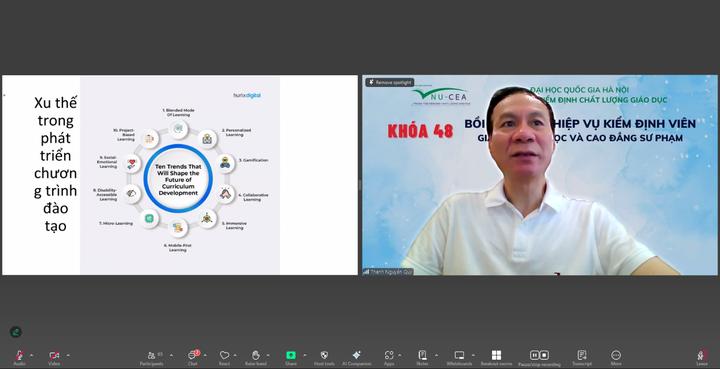Click the React heart icon
Screen dimensions: 720x369
point(224,355)
